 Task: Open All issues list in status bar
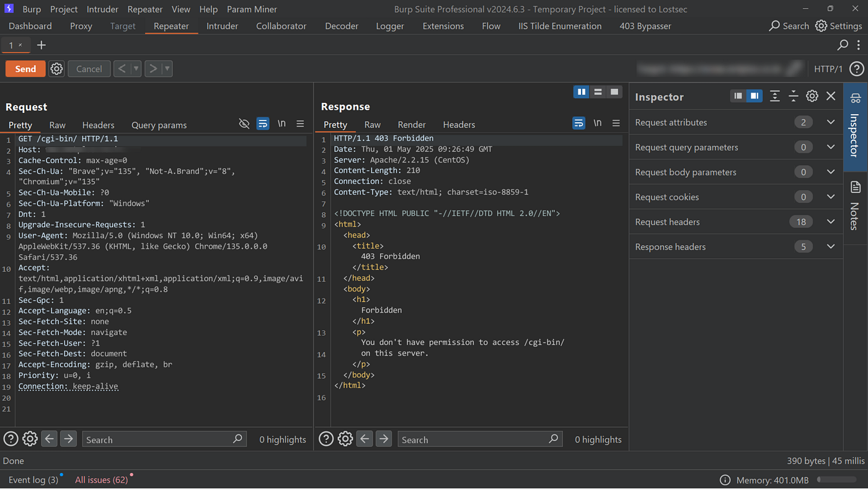click(x=101, y=480)
